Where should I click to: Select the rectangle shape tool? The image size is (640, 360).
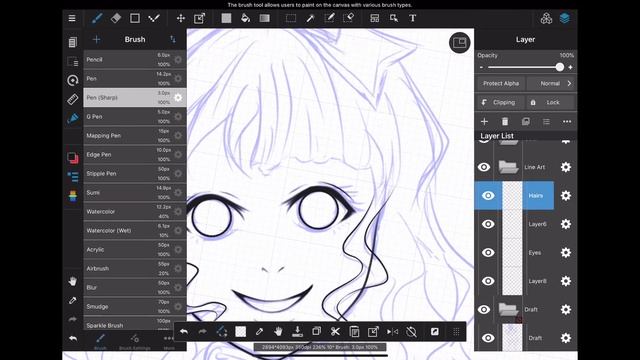(x=135, y=18)
